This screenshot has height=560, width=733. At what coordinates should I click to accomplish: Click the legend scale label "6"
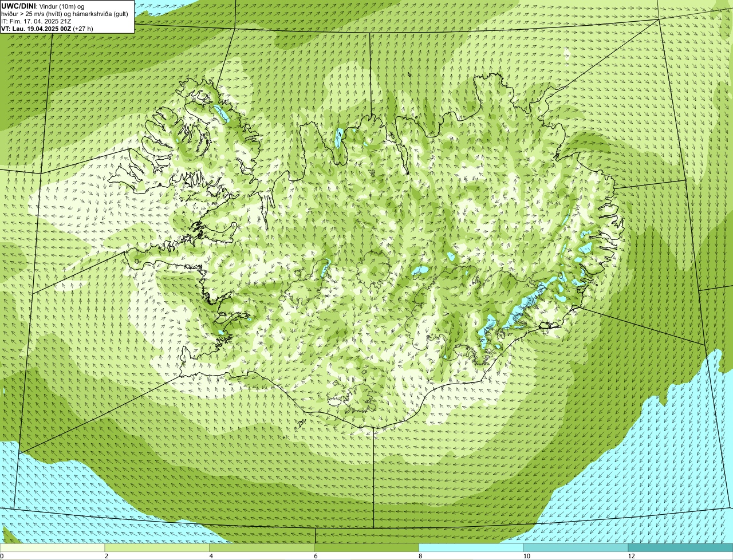316,556
